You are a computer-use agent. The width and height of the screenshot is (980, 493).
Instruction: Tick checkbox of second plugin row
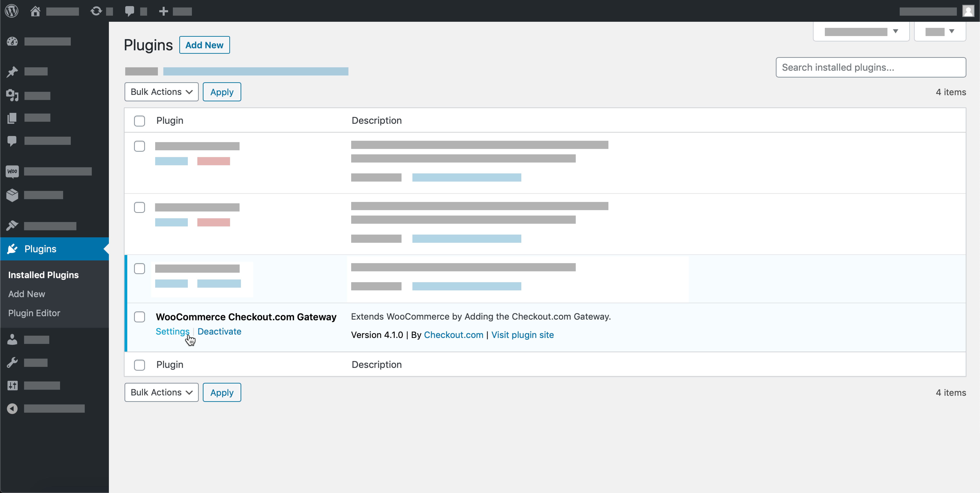(140, 207)
